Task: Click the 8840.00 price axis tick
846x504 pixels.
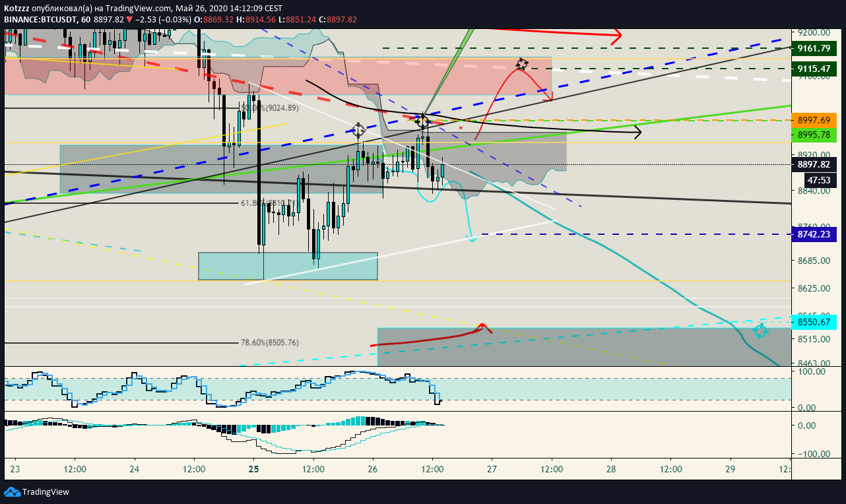Action: [x=814, y=191]
